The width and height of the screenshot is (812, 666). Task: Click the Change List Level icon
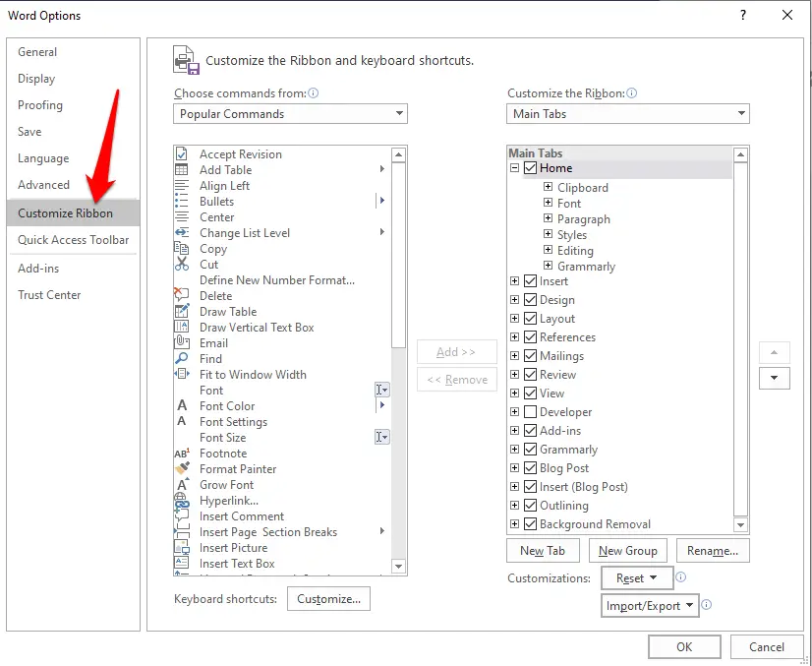tap(181, 233)
